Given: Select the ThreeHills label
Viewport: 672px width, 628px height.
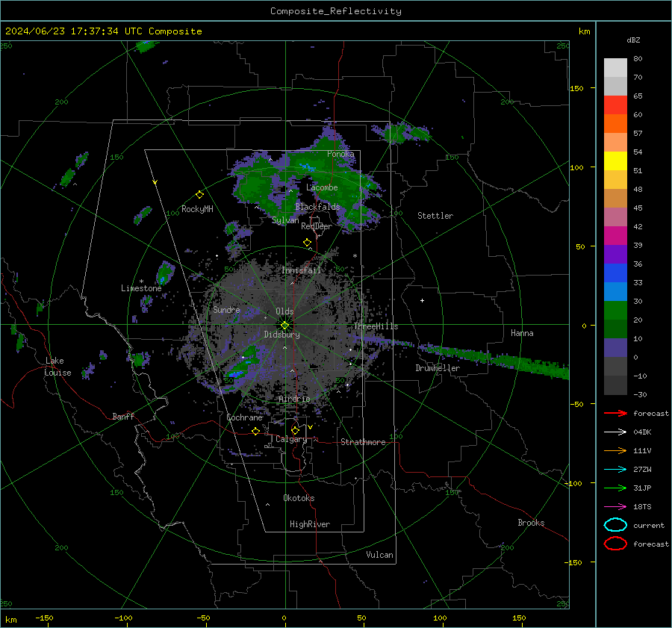Looking at the screenshot, I should point(376,326).
